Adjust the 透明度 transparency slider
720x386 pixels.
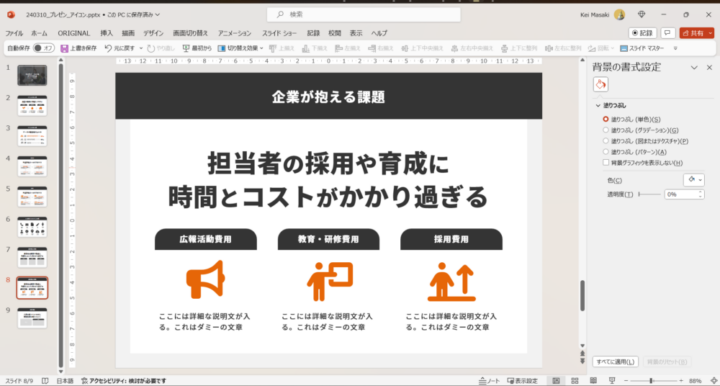[649, 195]
